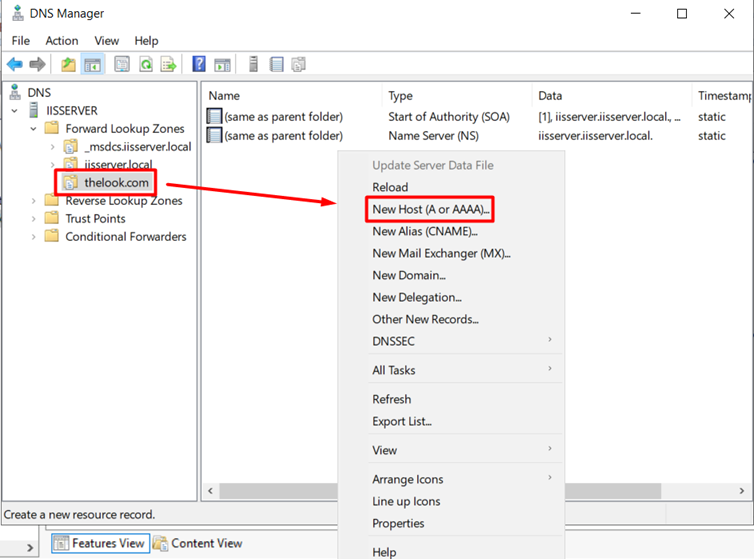Select the Name Server (NS) record text
754x559 pixels.
(x=433, y=136)
